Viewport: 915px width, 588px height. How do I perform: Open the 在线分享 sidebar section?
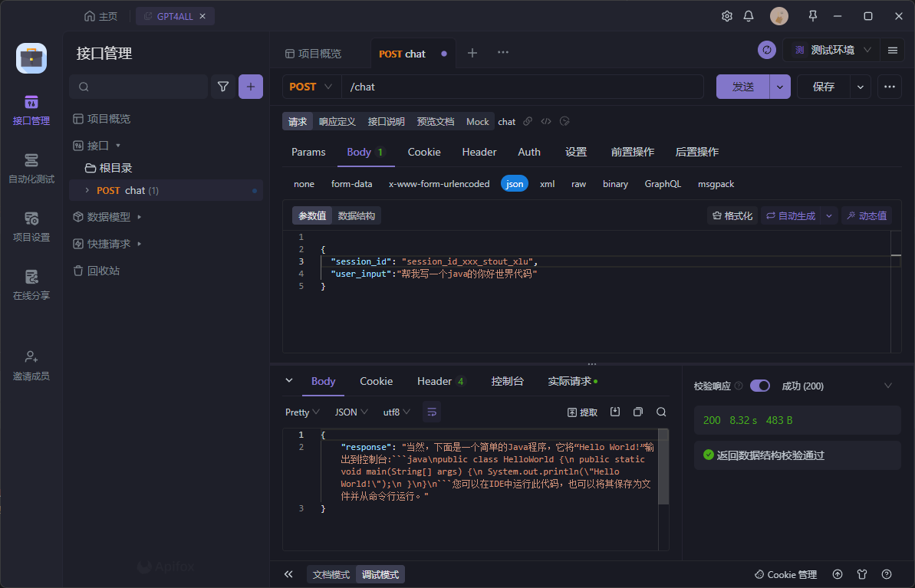pos(31,285)
